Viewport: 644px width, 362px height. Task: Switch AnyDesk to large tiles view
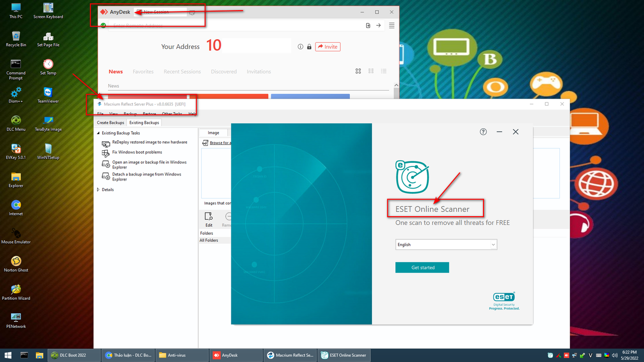pyautogui.click(x=358, y=71)
